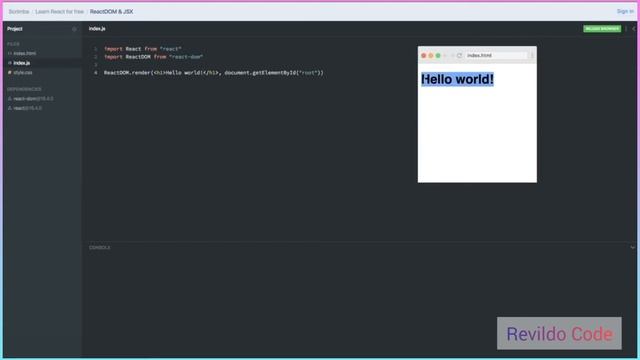Click the preview browser back arrow
Viewport: 640px width, 360px height.
(x=445, y=56)
